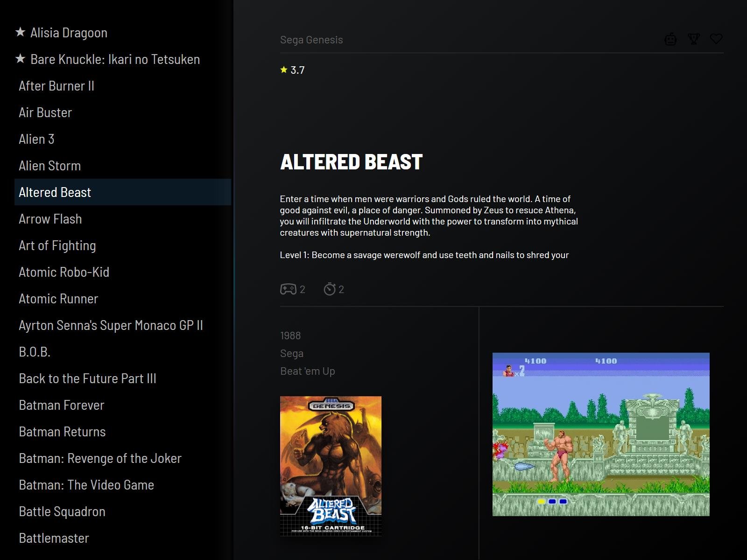Click the ALTERED BEAST title heading
This screenshot has height=560, width=747.
pyautogui.click(x=351, y=162)
